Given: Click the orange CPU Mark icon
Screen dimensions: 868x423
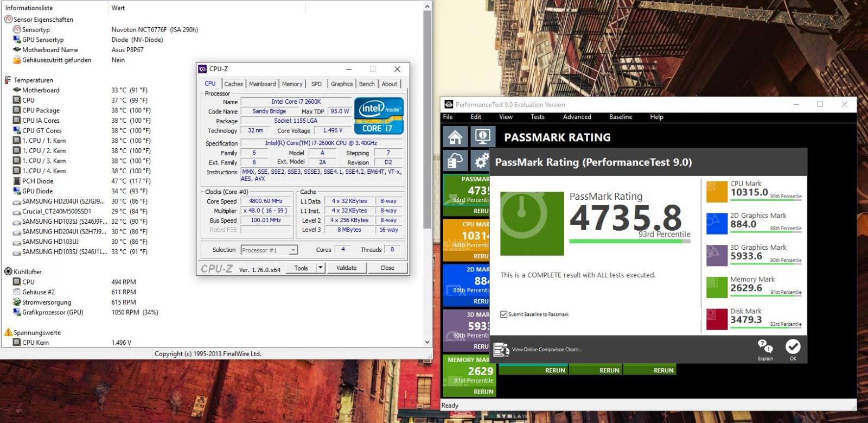Looking at the screenshot, I should [x=717, y=192].
